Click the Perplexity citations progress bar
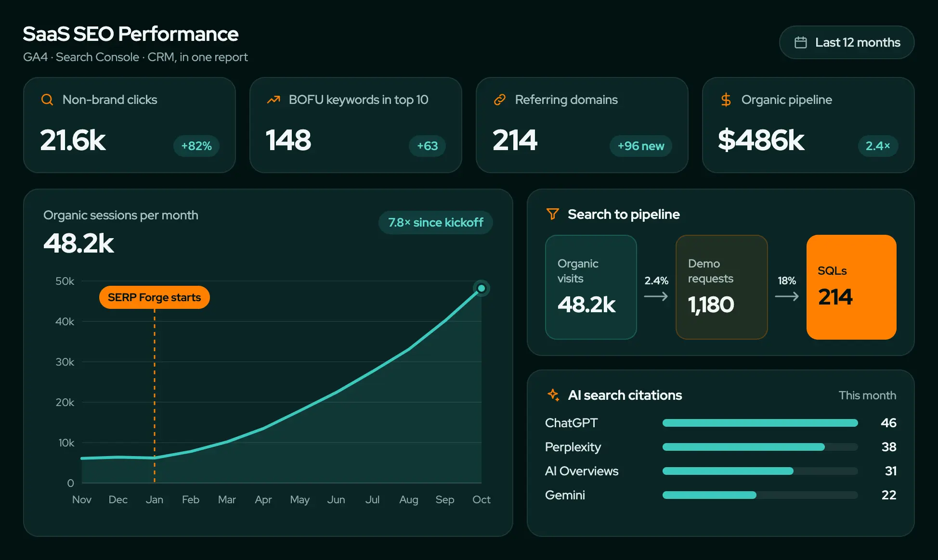Image resolution: width=938 pixels, height=560 pixels. point(760,447)
